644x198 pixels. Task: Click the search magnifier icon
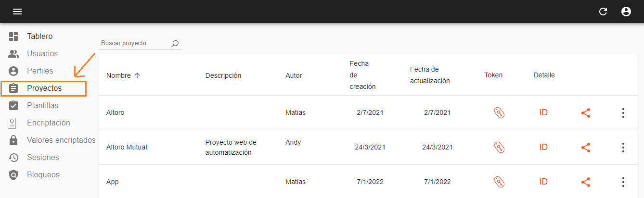point(175,43)
